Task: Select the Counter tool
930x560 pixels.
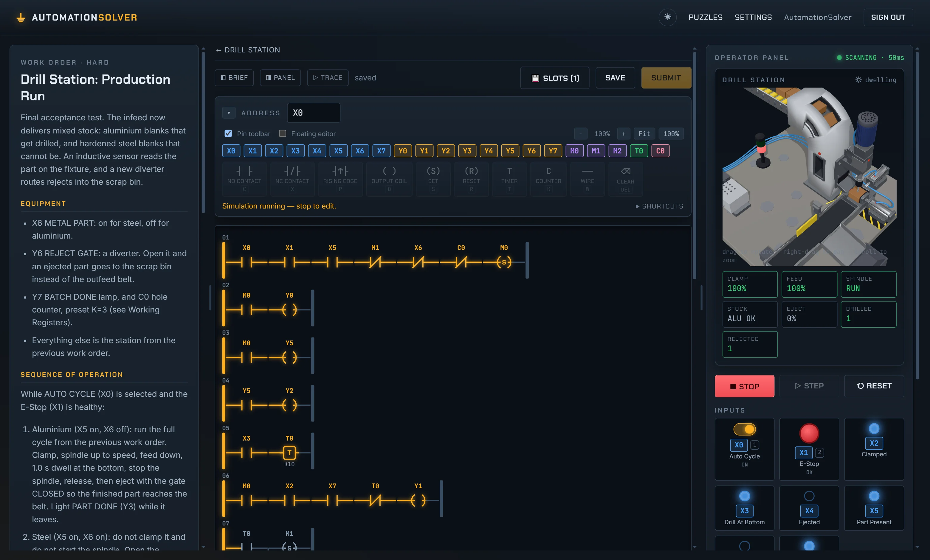Action: (x=548, y=179)
